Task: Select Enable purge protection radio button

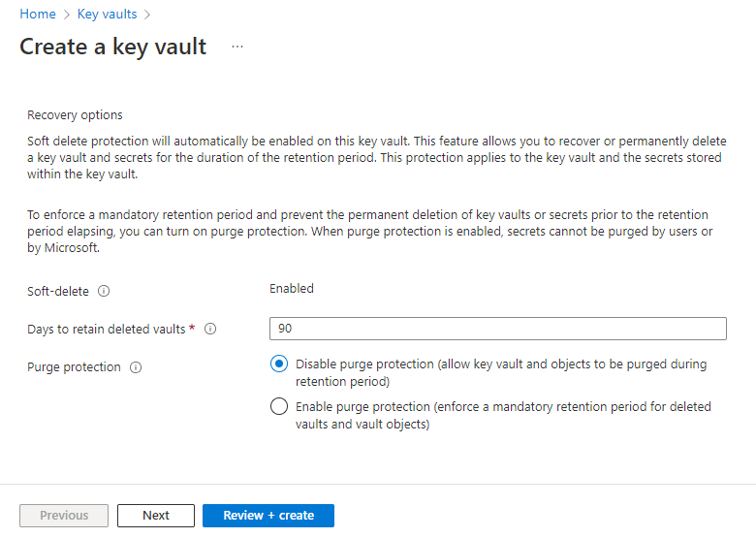Action: click(x=279, y=406)
